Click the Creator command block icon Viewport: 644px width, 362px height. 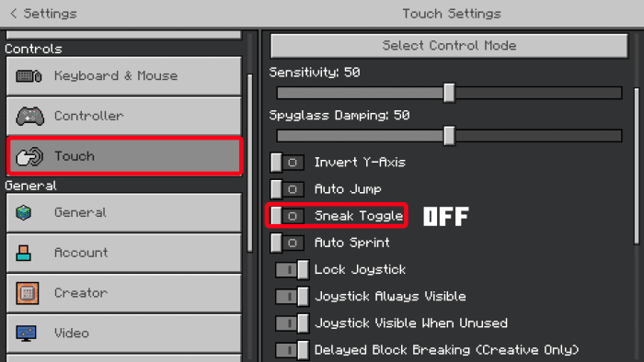point(28,293)
